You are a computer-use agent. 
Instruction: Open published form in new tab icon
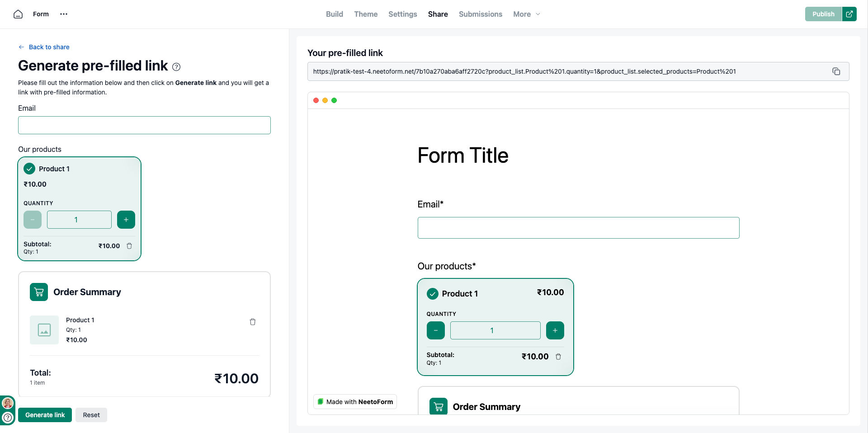849,14
